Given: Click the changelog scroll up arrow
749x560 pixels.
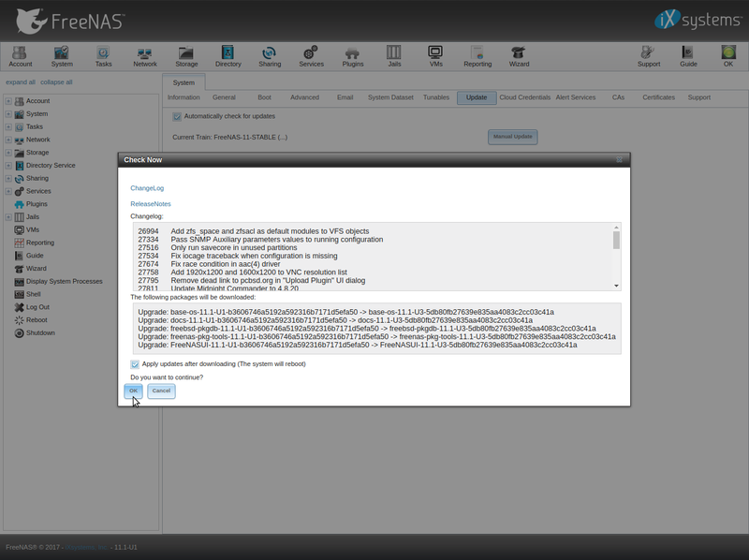Looking at the screenshot, I should pyautogui.click(x=616, y=228).
